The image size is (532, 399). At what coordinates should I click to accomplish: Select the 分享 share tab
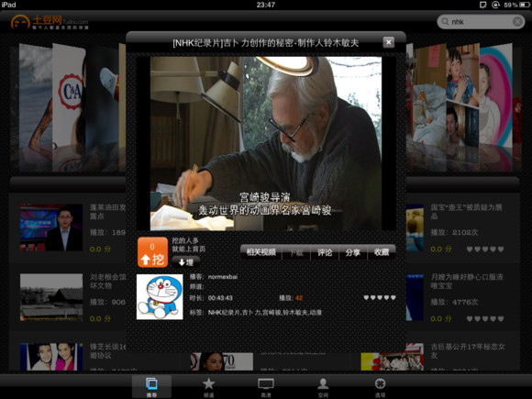[353, 252]
